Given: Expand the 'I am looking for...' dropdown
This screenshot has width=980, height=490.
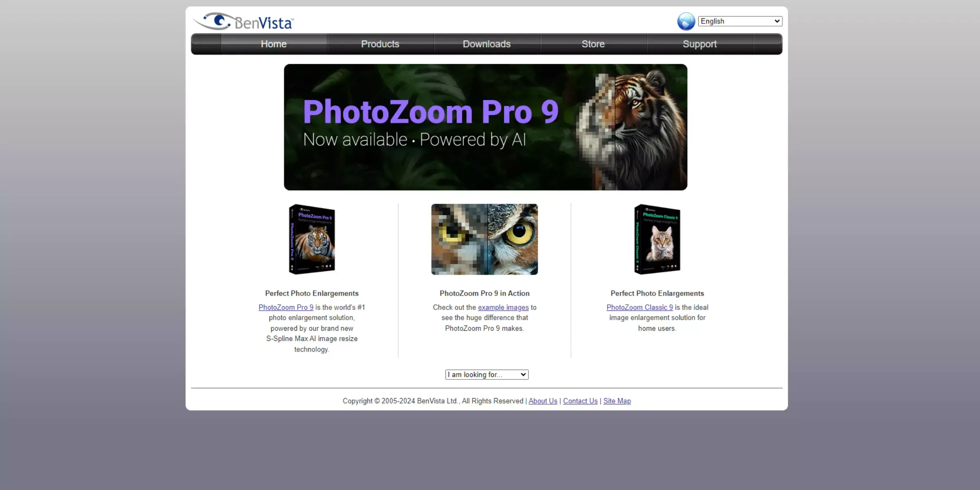Looking at the screenshot, I should tap(486, 374).
